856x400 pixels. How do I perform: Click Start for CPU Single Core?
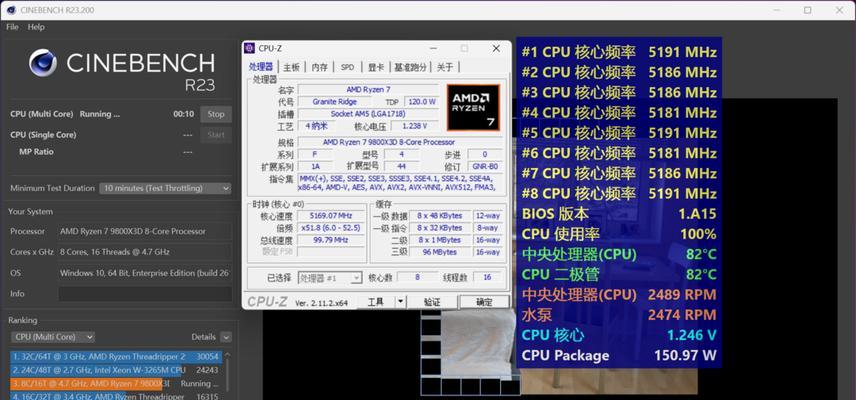coord(216,135)
